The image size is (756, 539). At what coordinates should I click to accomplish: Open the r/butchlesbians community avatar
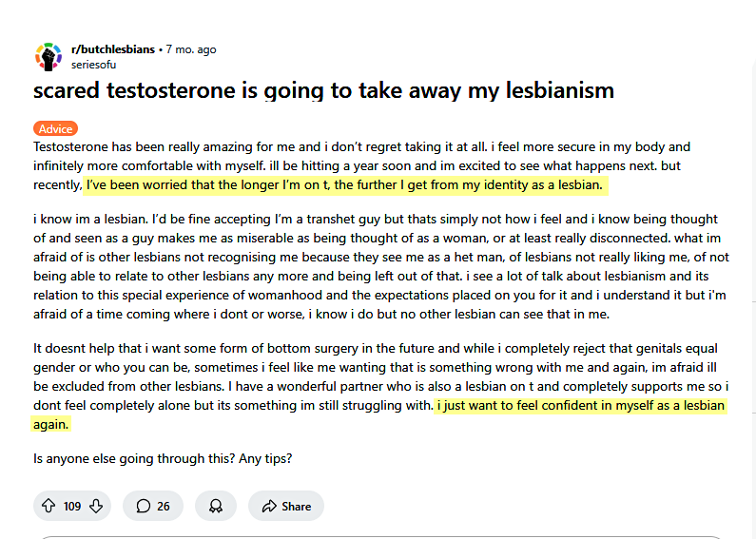(48, 57)
